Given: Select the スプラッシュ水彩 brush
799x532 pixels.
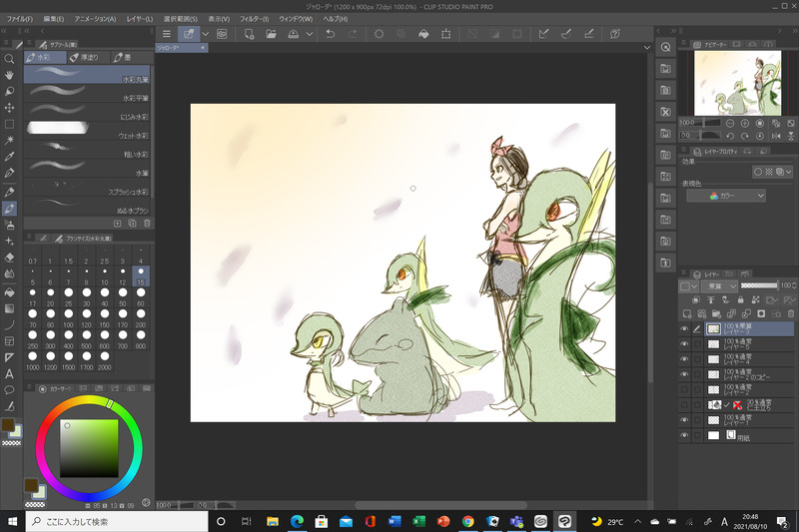Looking at the screenshot, I should (x=87, y=187).
